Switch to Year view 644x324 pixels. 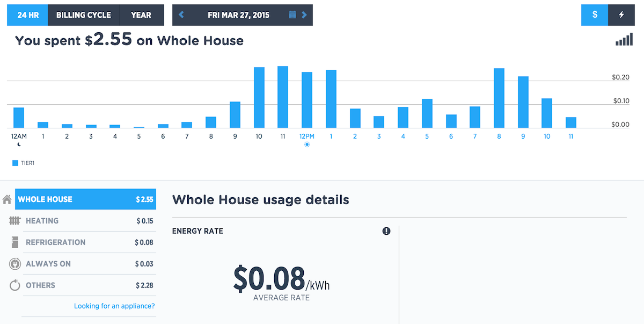141,15
